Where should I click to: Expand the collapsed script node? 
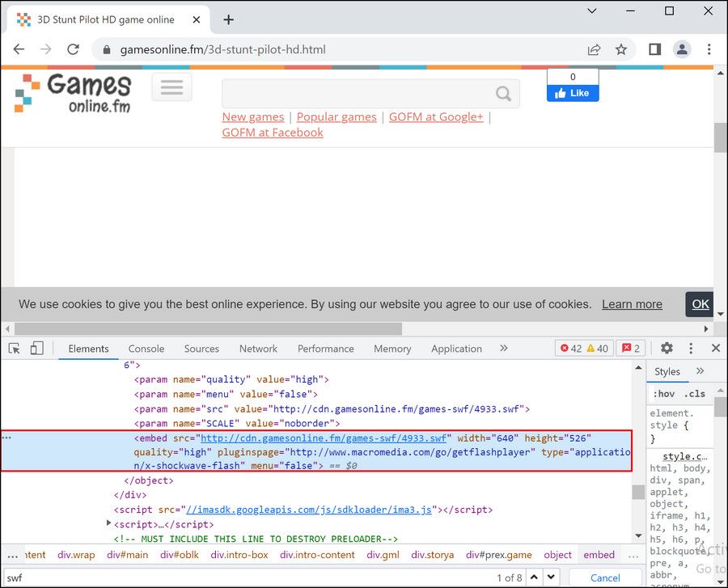110,524
